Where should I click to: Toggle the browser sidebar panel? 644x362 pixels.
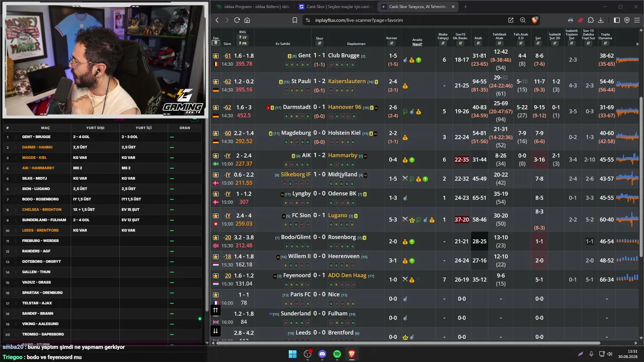(x=617, y=20)
